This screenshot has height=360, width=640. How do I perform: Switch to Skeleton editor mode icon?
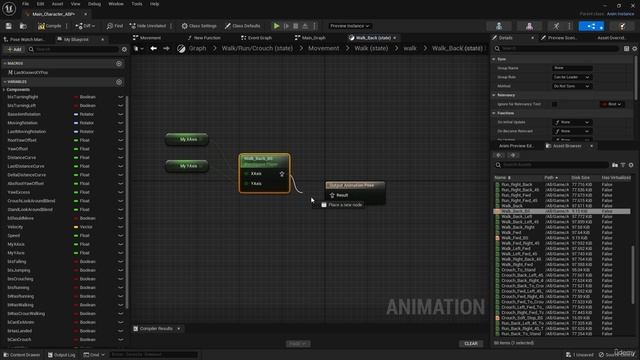(x=499, y=26)
